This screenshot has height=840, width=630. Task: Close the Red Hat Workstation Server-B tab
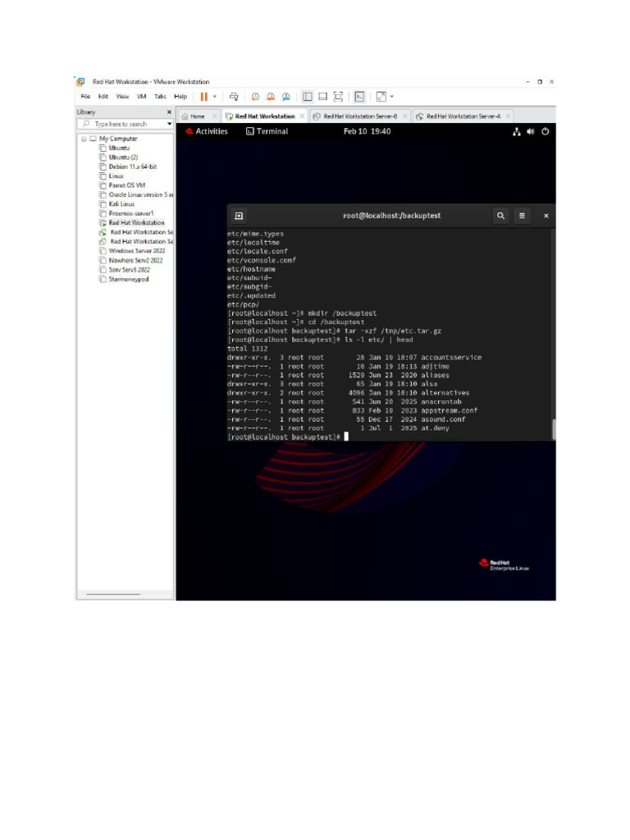pos(405,116)
